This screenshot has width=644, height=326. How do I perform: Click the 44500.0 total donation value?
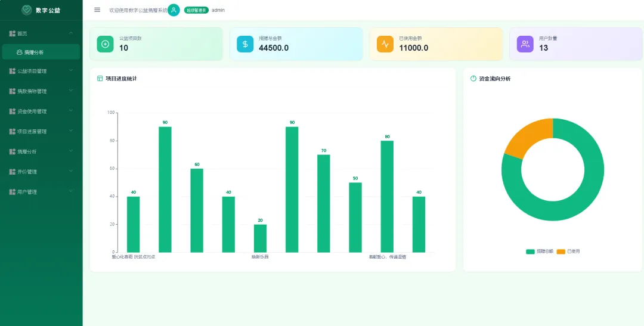coord(274,48)
